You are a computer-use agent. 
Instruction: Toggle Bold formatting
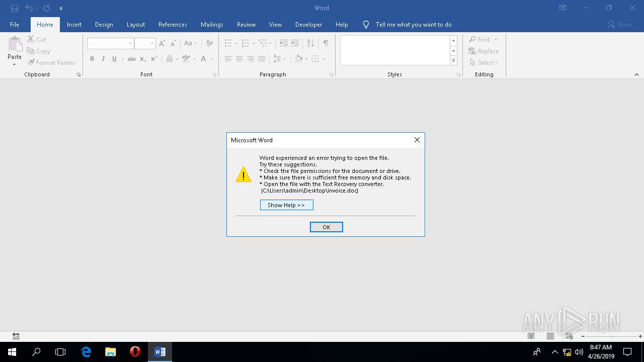(x=92, y=59)
